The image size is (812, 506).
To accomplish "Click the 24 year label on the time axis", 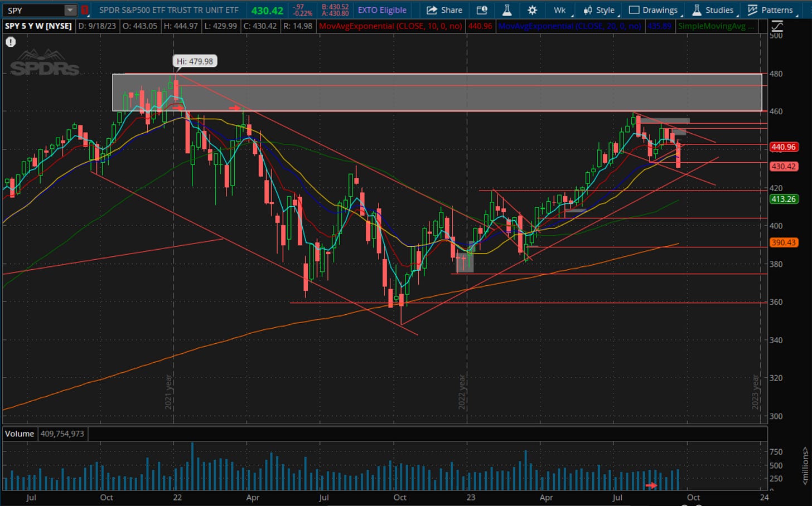I will click(764, 497).
